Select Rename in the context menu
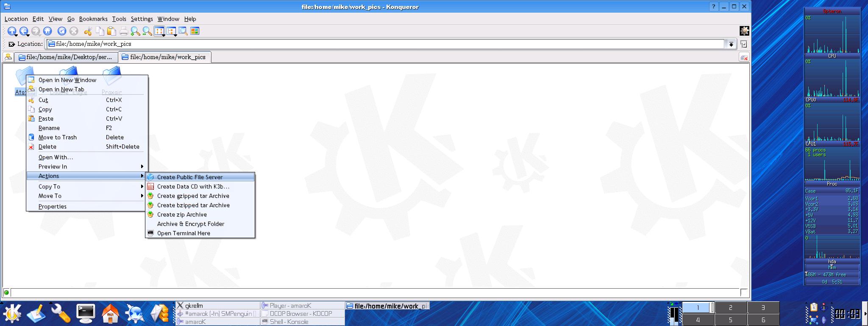 tap(87, 128)
